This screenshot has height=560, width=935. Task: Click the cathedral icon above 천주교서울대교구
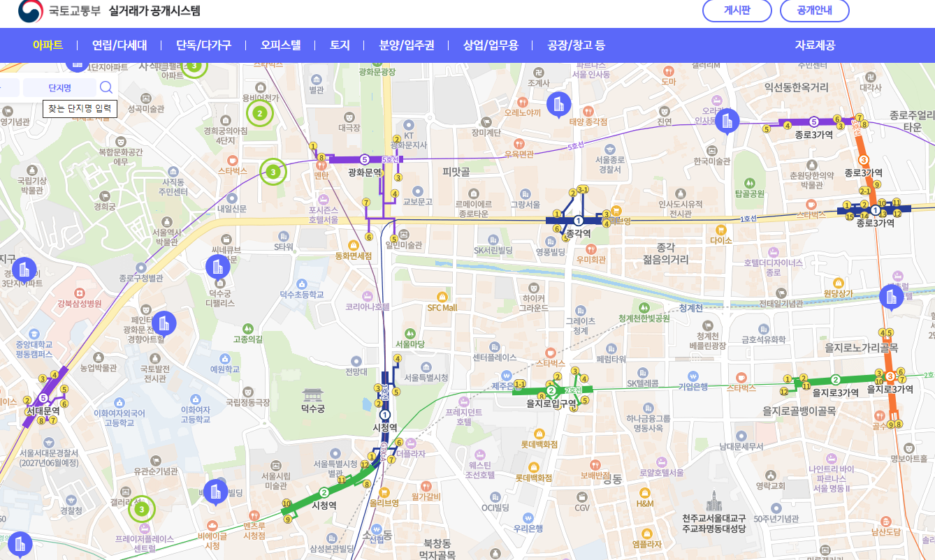click(714, 501)
